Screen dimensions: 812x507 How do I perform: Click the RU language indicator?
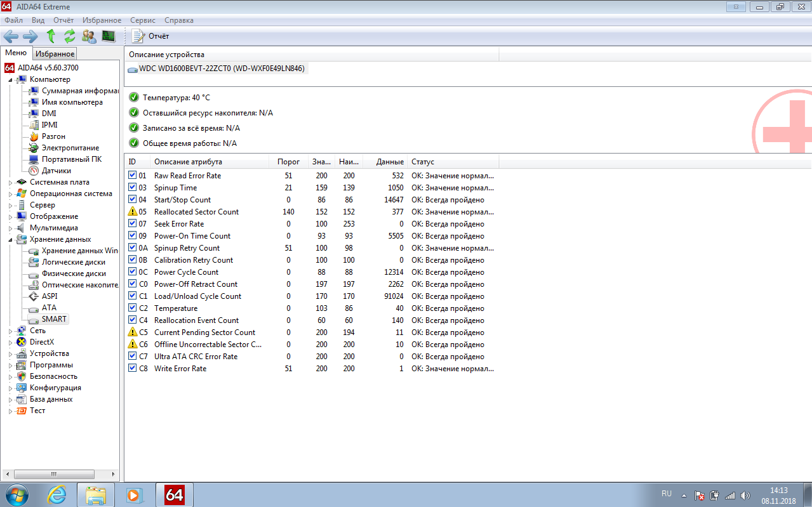[x=667, y=494]
